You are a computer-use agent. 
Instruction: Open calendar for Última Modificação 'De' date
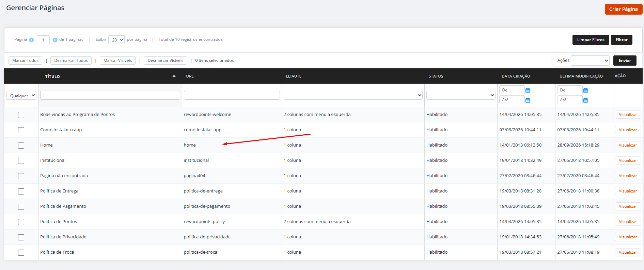tap(585, 90)
